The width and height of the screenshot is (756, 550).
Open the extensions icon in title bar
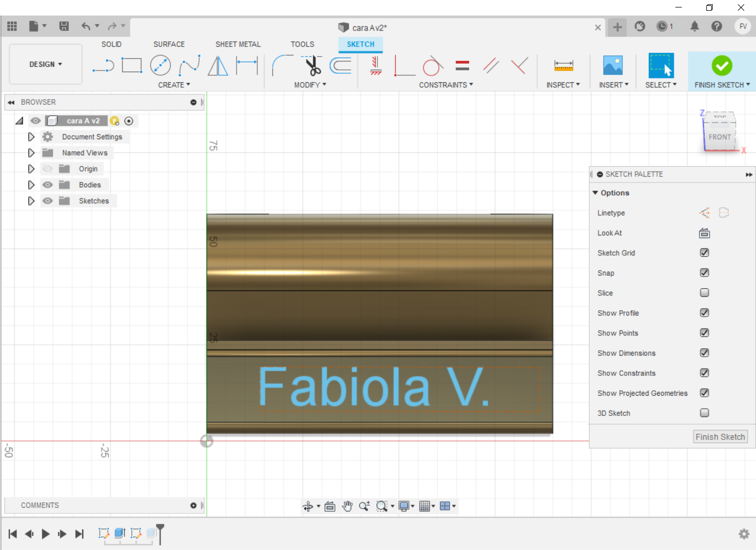tap(640, 26)
